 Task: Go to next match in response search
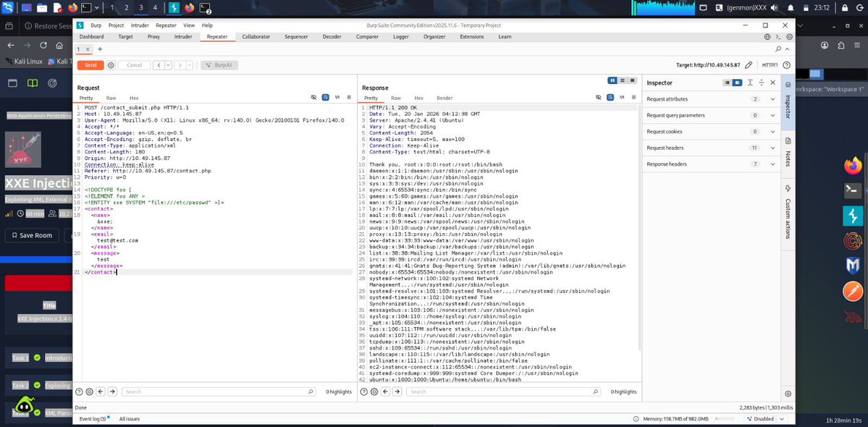click(397, 392)
